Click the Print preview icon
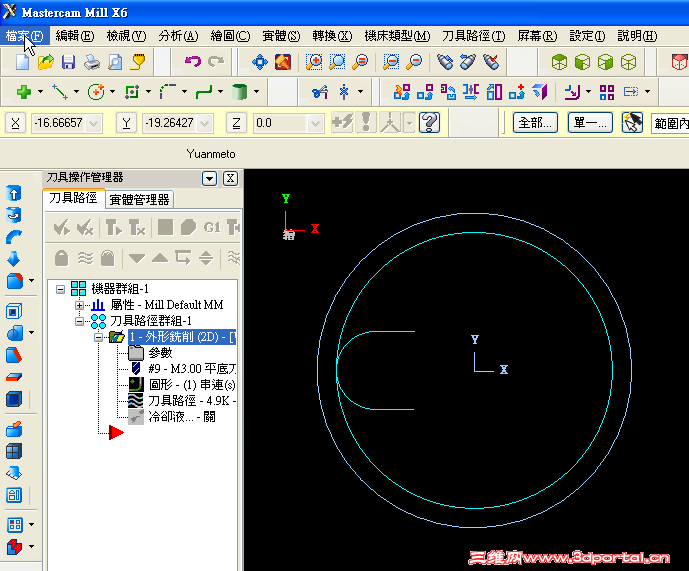The height and width of the screenshot is (571, 689). coord(115,62)
